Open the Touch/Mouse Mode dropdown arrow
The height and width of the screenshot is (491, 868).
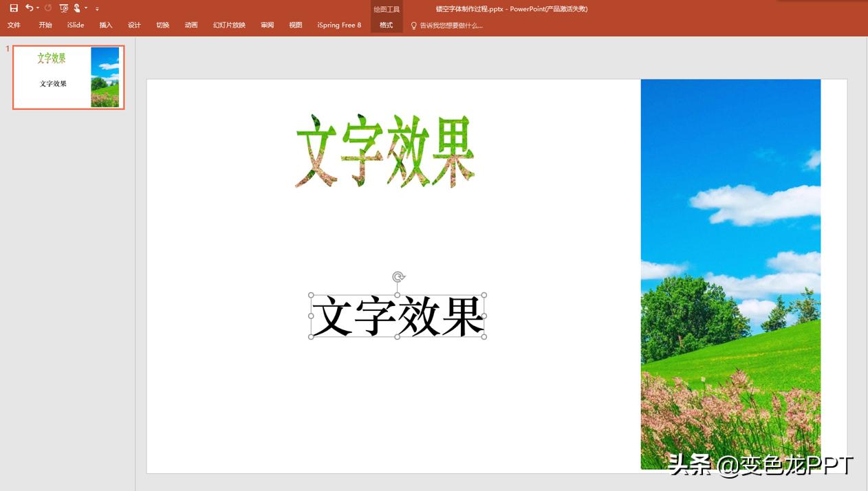pos(85,8)
